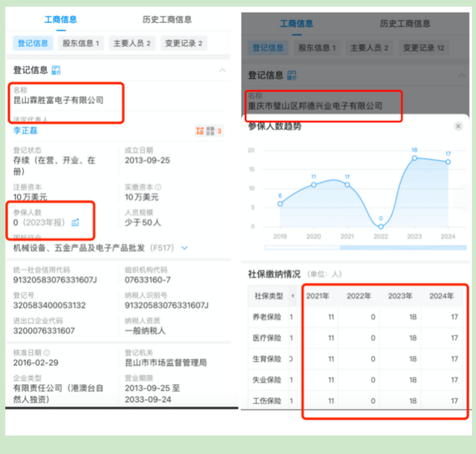Select left 股东信息 1 sub-tab
Image resolution: width=476 pixels, height=454 pixels.
click(81, 43)
